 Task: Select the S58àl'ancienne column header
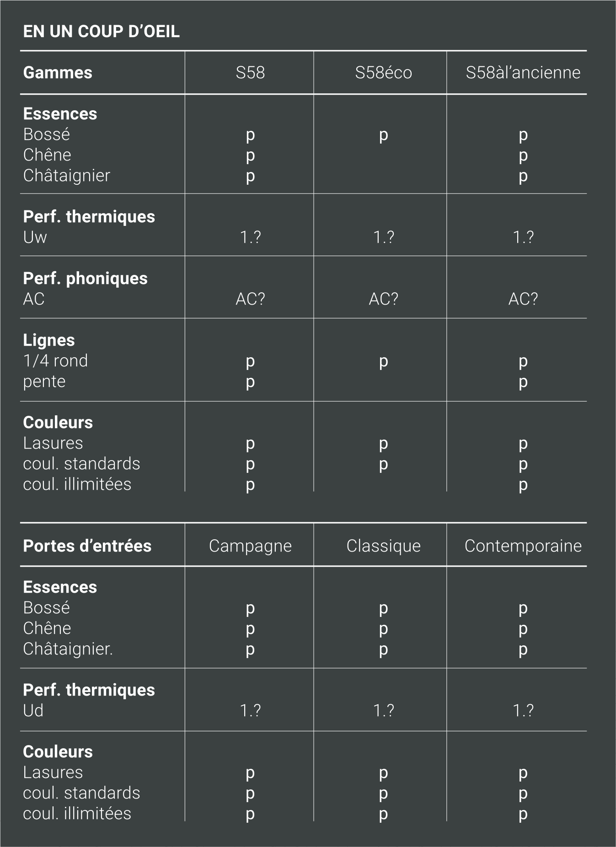523,72
